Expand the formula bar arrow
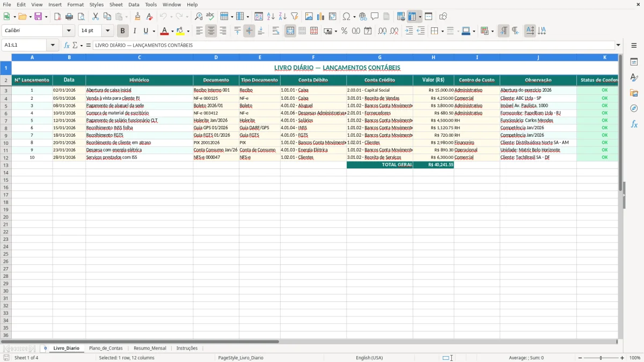644x362 pixels. pos(618,45)
